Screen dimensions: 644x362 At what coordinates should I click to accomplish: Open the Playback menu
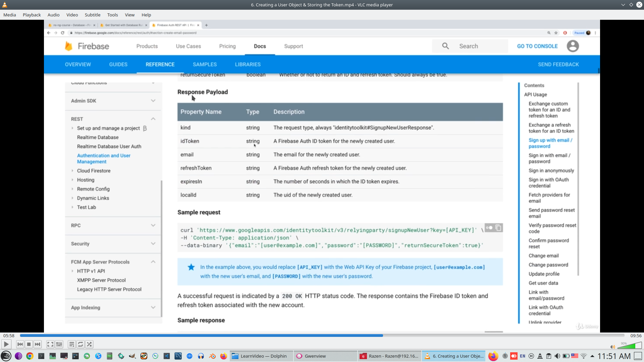[32, 15]
